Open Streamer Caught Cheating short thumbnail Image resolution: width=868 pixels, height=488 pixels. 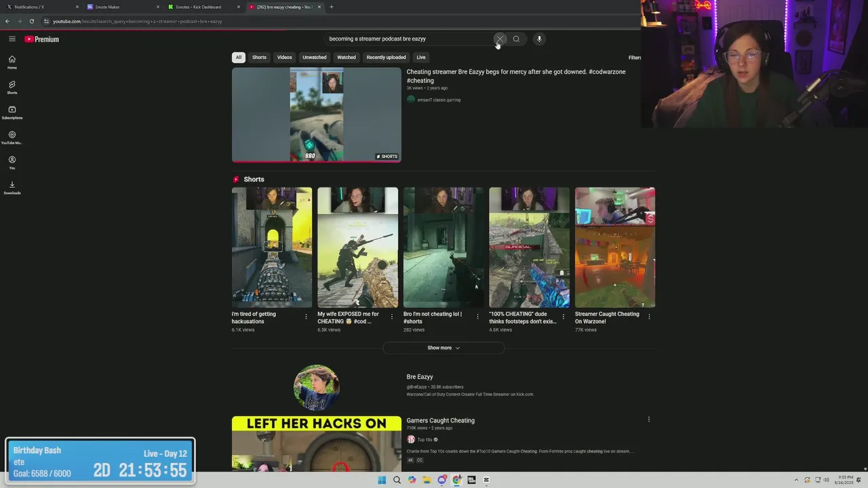click(615, 247)
